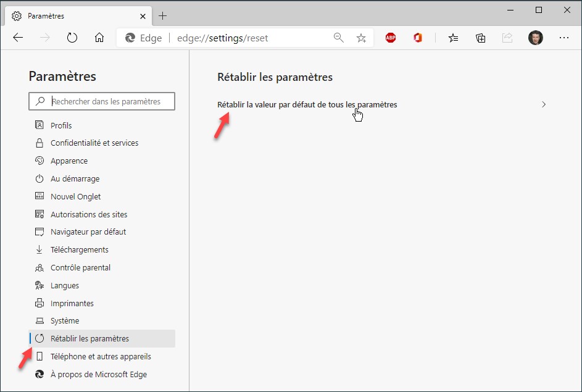Open Au démarrage settings section
582x392 pixels.
(102, 178)
